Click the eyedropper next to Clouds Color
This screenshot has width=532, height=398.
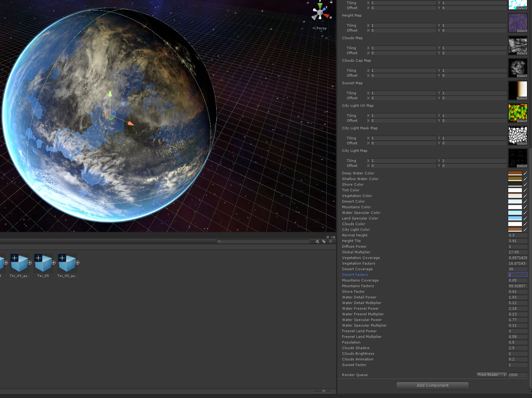(x=526, y=224)
